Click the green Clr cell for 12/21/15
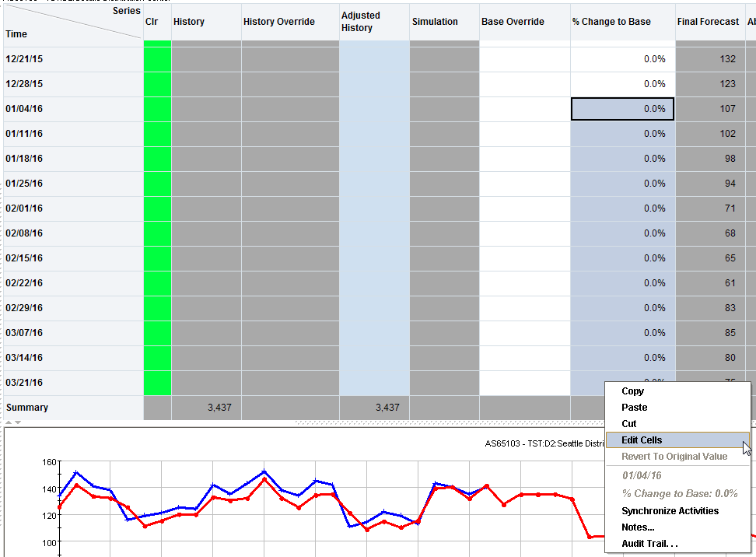This screenshot has height=557, width=756. pyautogui.click(x=157, y=59)
